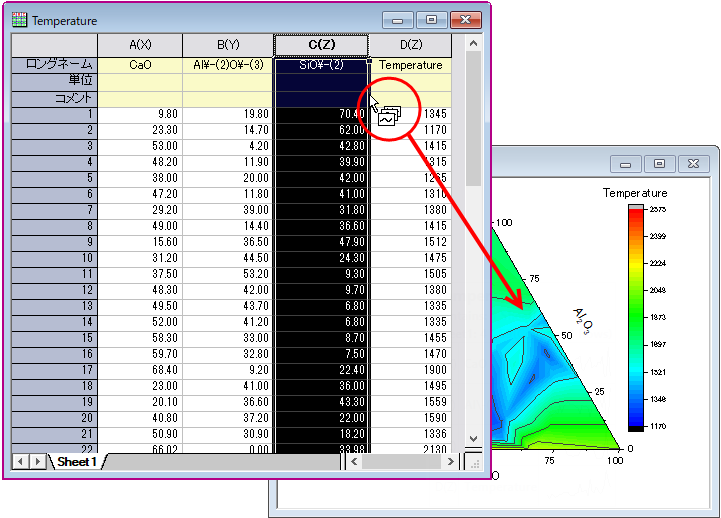This screenshot has width=721, height=518.
Task: Click the Temperature workbook grid icon
Action: (x=19, y=20)
